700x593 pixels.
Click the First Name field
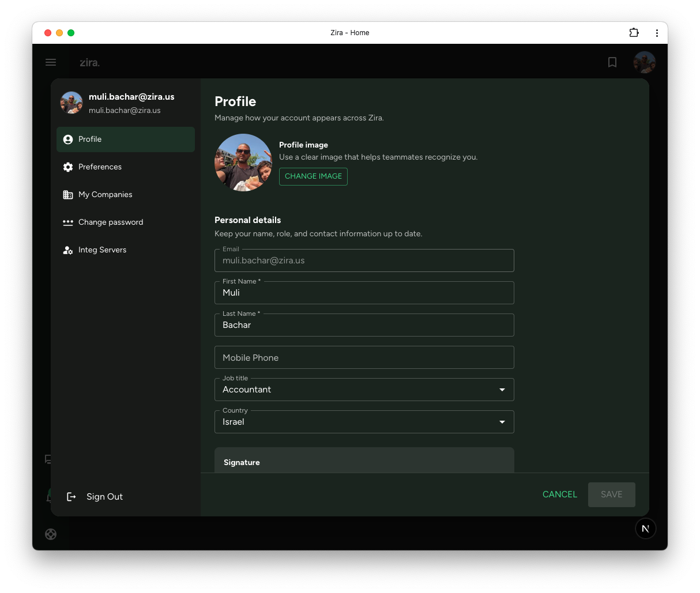tap(364, 293)
